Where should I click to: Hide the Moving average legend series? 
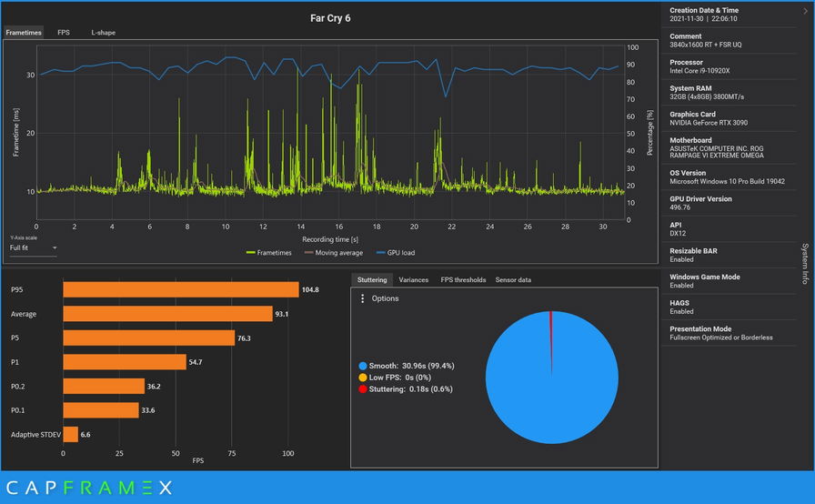click(336, 253)
